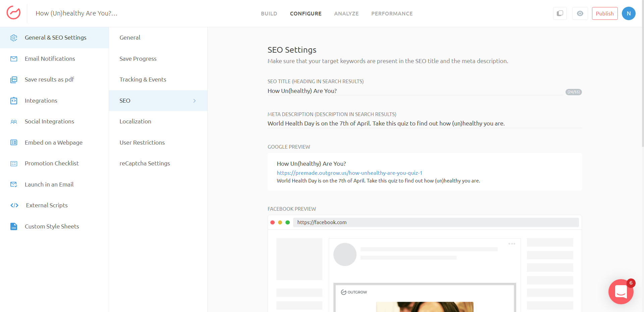Open the premade.outgrow.us quiz URL link
The image size is (644, 312).
point(349,173)
